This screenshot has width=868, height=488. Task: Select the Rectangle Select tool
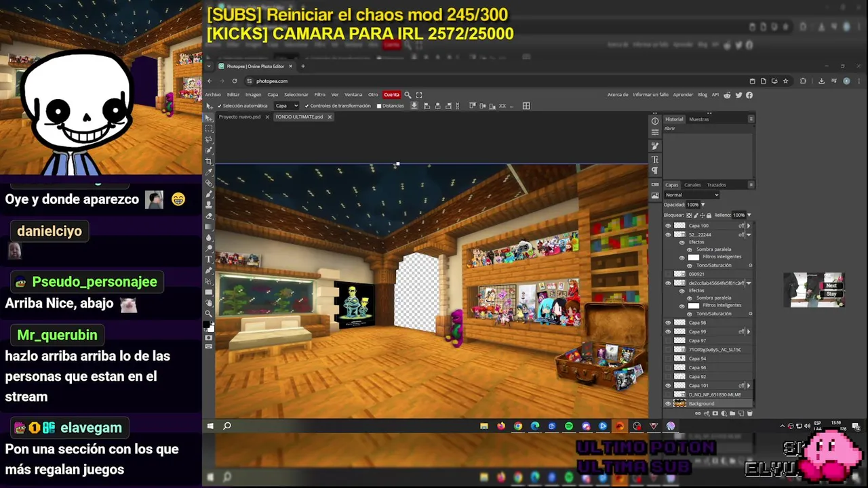tap(209, 129)
